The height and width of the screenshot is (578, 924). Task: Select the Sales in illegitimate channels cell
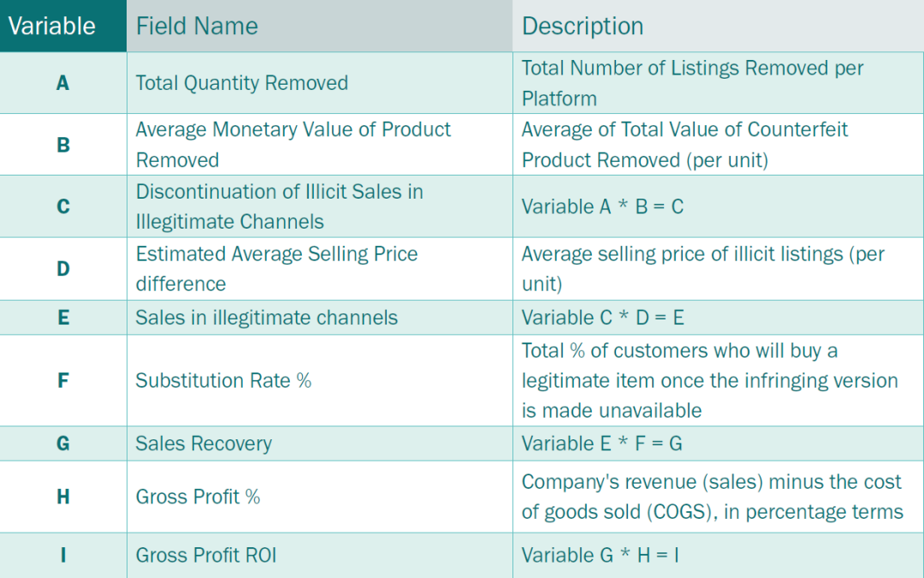pos(319,318)
